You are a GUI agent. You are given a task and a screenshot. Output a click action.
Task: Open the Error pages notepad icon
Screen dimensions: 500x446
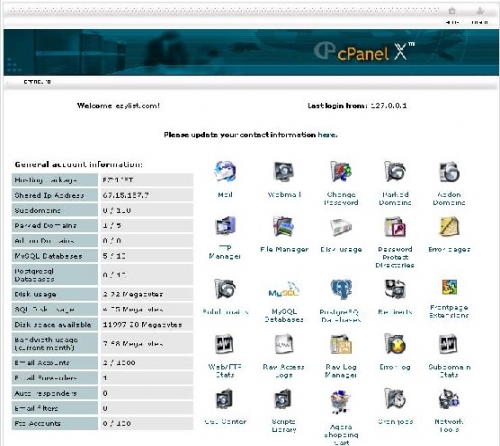click(x=449, y=226)
